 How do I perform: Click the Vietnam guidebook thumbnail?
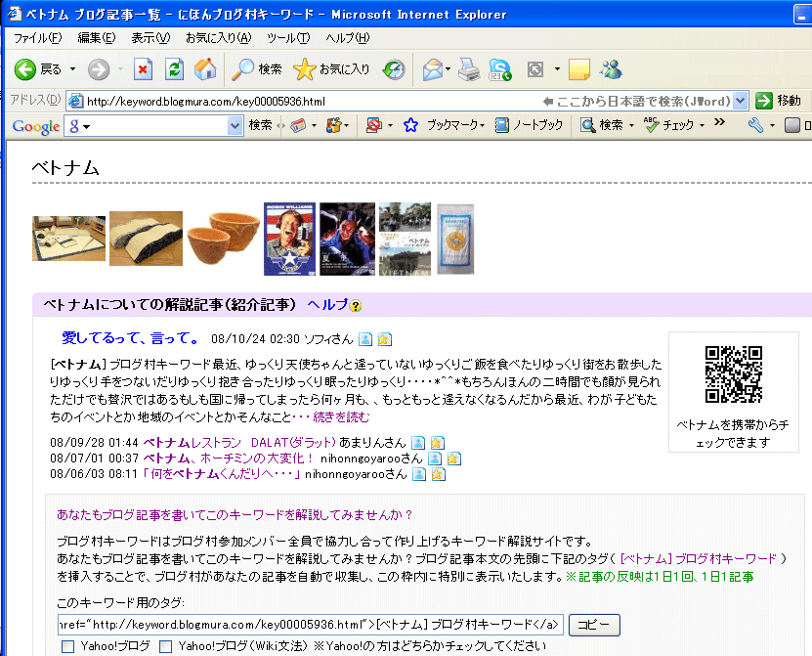(x=405, y=239)
